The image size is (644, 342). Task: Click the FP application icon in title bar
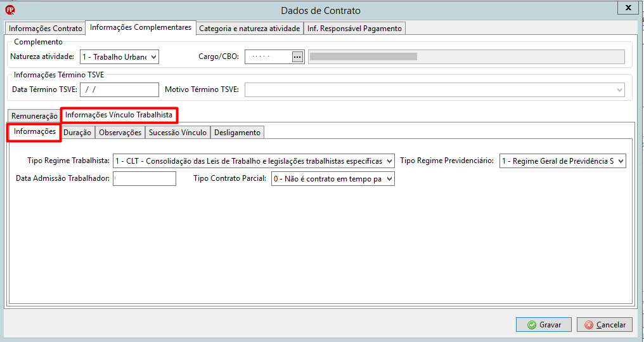tap(10, 10)
